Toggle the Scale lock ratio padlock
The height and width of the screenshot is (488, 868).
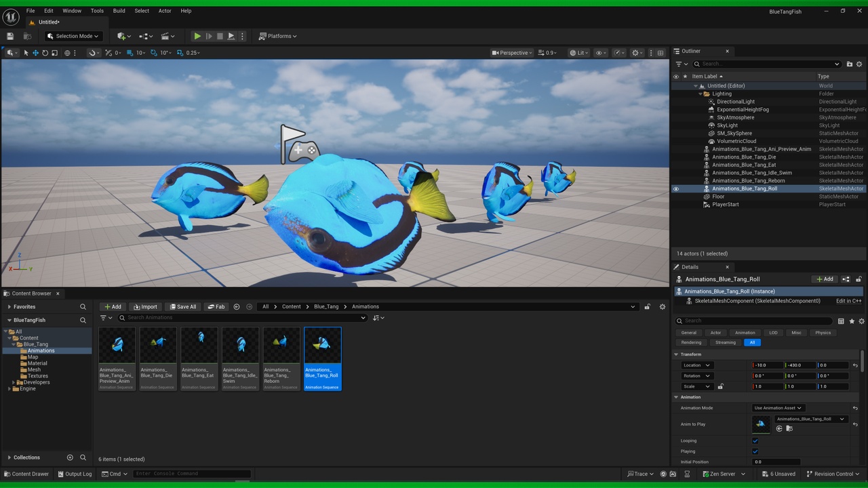720,386
